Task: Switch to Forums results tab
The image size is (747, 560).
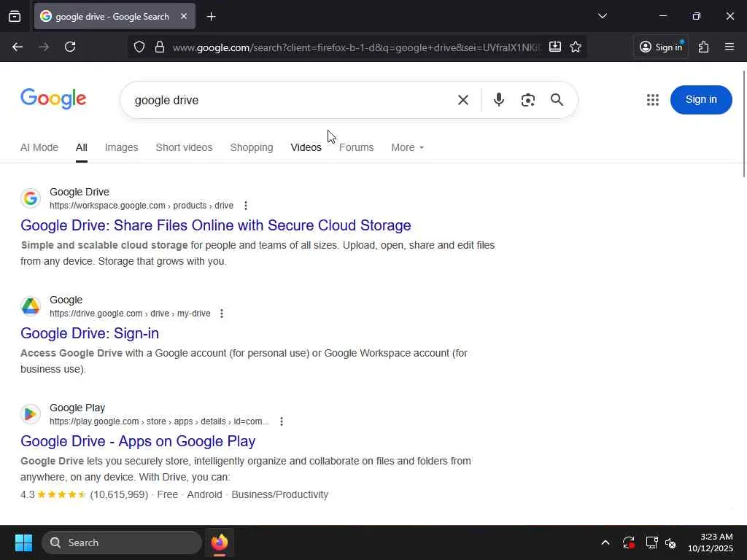Action: tap(356, 147)
